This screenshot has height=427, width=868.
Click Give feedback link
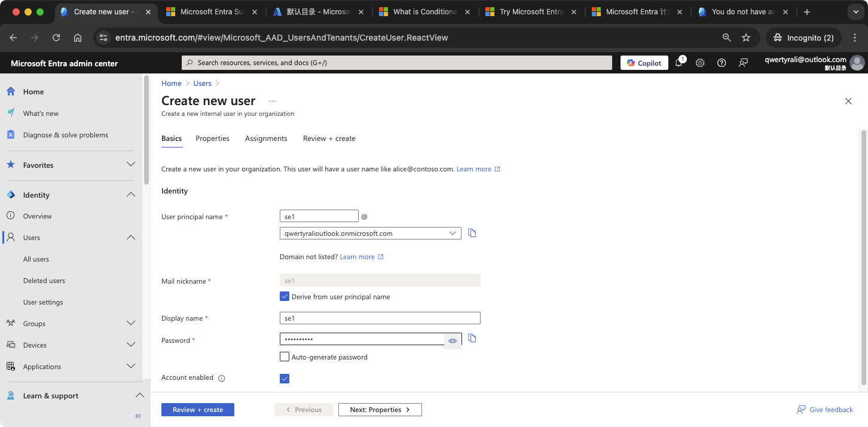[x=825, y=410]
